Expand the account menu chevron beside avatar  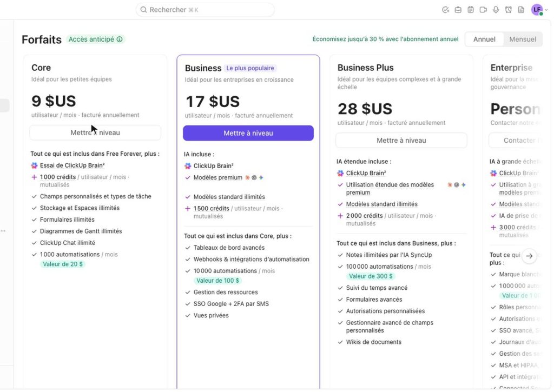(x=546, y=10)
